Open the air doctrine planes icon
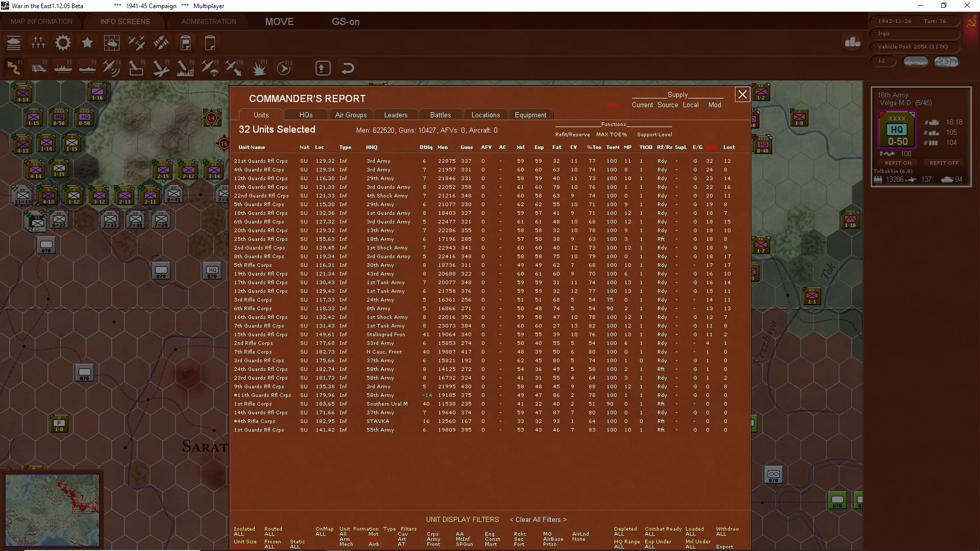 coord(136,43)
